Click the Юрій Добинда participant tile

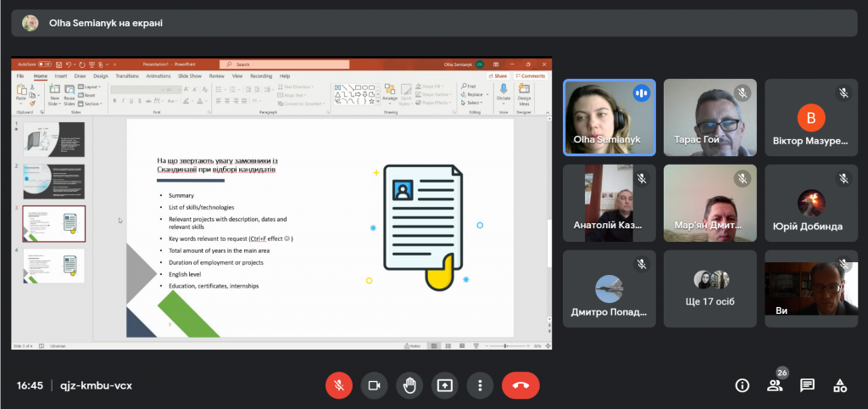click(811, 203)
